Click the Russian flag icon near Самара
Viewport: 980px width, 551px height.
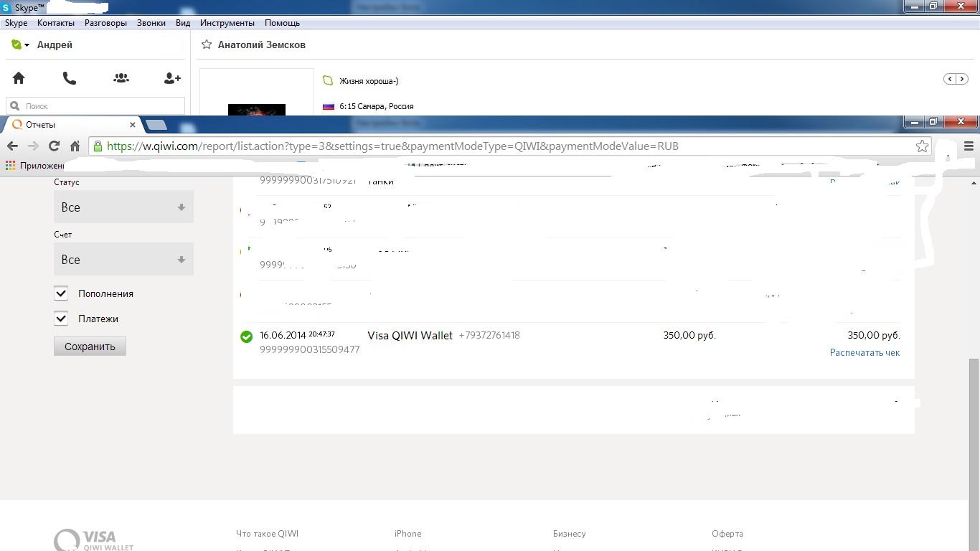pyautogui.click(x=329, y=106)
